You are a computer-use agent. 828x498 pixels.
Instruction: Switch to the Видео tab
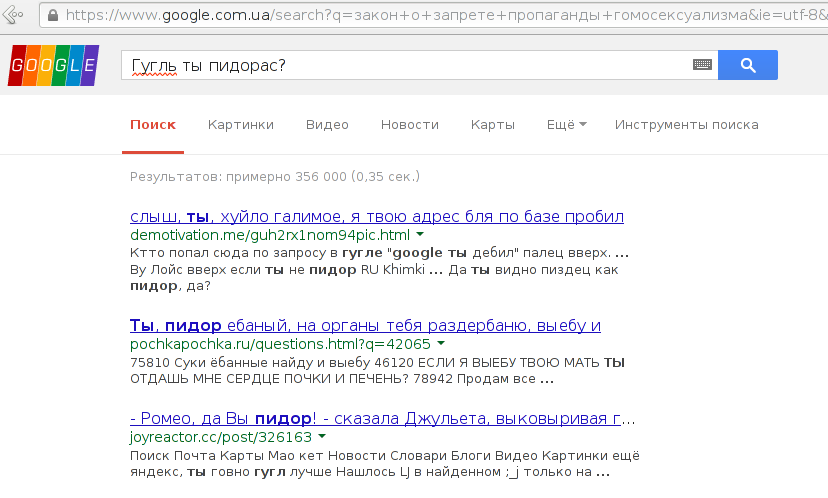(x=327, y=125)
